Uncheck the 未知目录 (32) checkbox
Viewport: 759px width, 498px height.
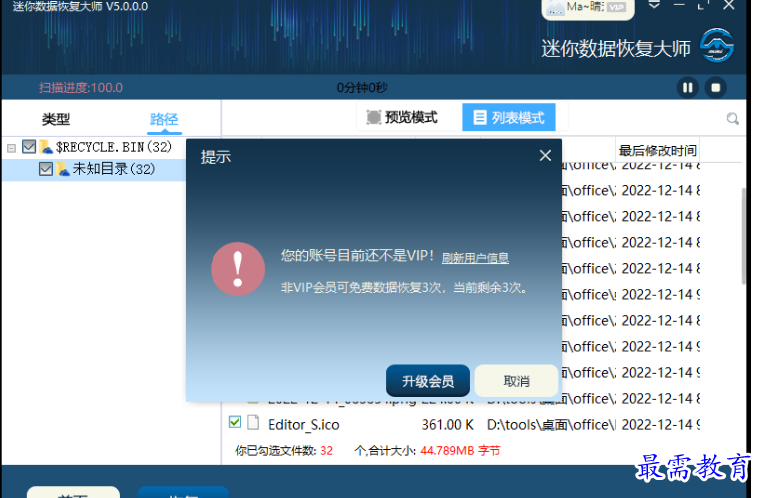pyautogui.click(x=46, y=169)
